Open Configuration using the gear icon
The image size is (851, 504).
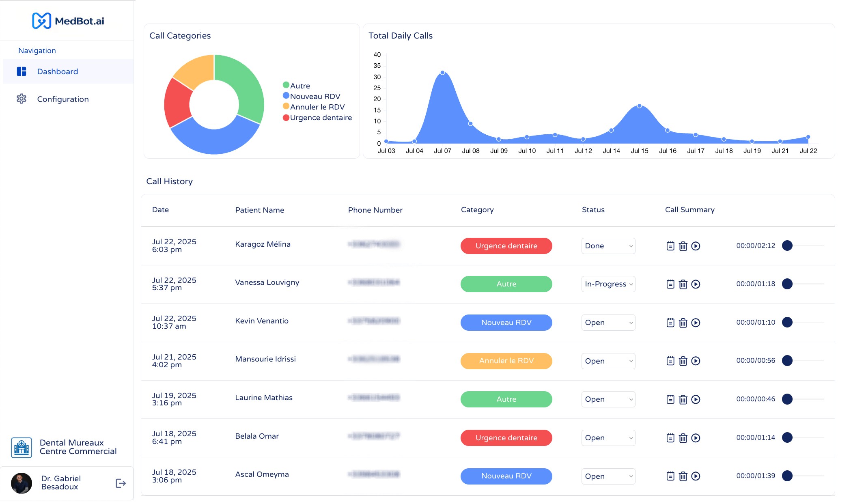coord(22,99)
